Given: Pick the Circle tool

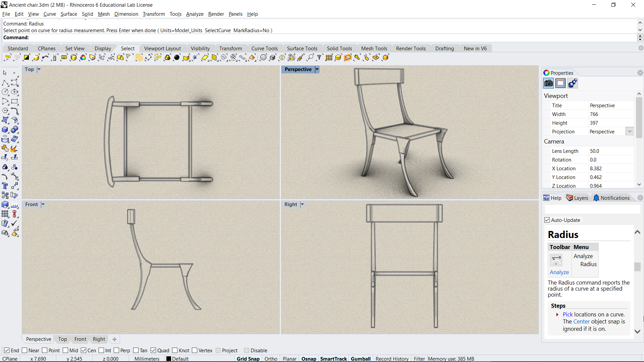Looking at the screenshot, I should (5, 92).
